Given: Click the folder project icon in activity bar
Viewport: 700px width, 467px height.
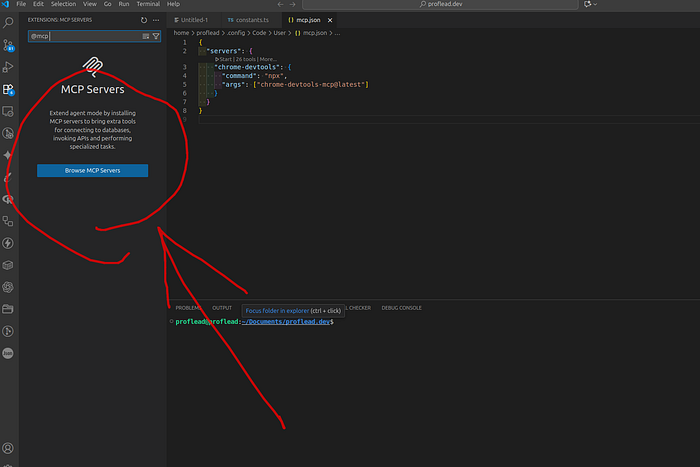Looking at the screenshot, I should point(8,309).
